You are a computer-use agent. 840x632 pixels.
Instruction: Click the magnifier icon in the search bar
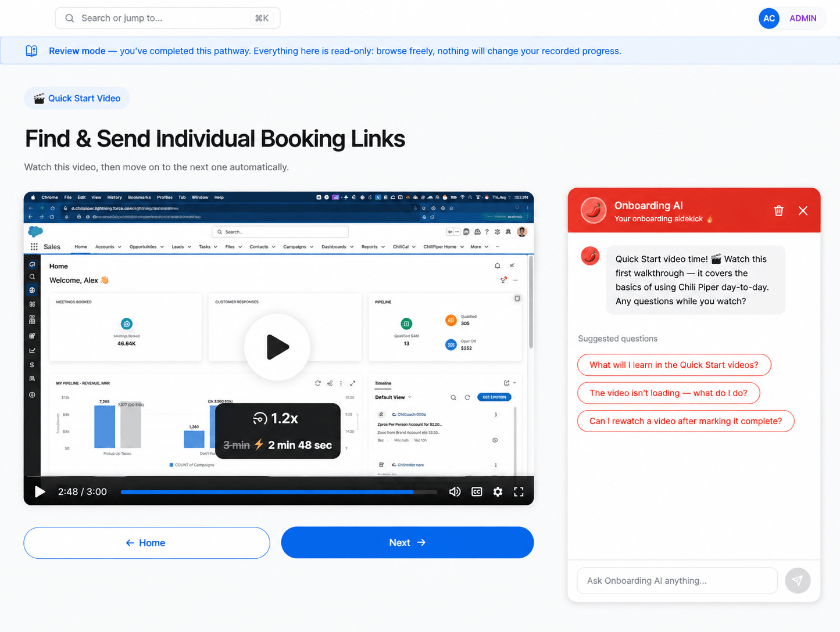coord(70,18)
